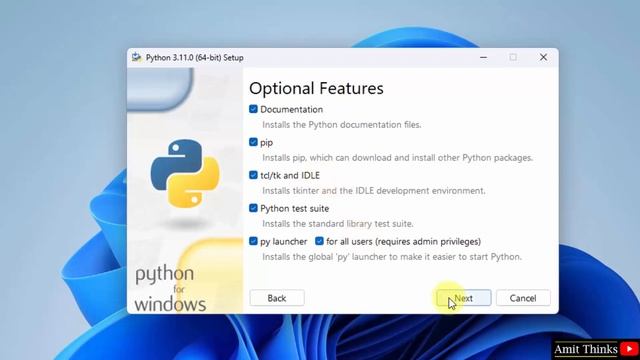
Task: Disable the Python test suite checkbox
Action: click(253, 208)
